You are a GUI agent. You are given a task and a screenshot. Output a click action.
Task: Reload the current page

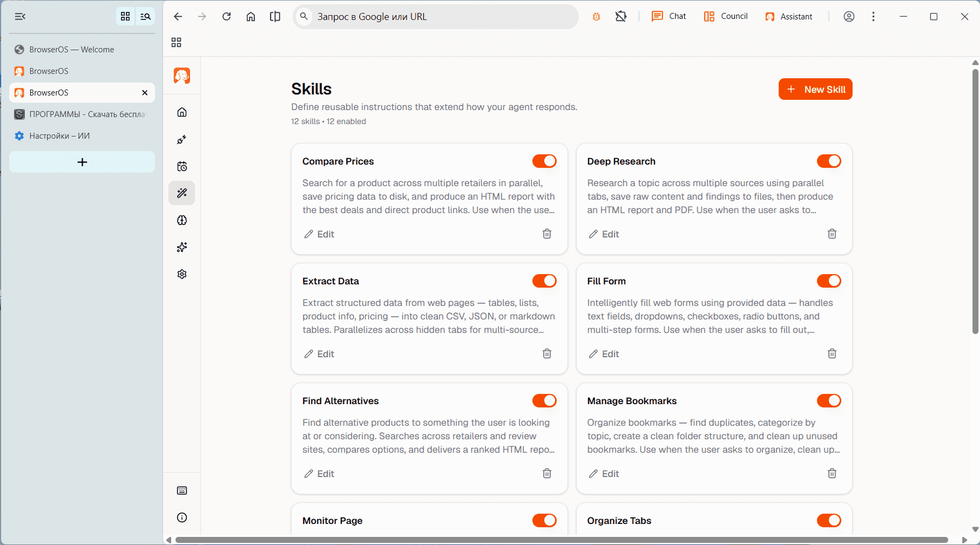(227, 17)
